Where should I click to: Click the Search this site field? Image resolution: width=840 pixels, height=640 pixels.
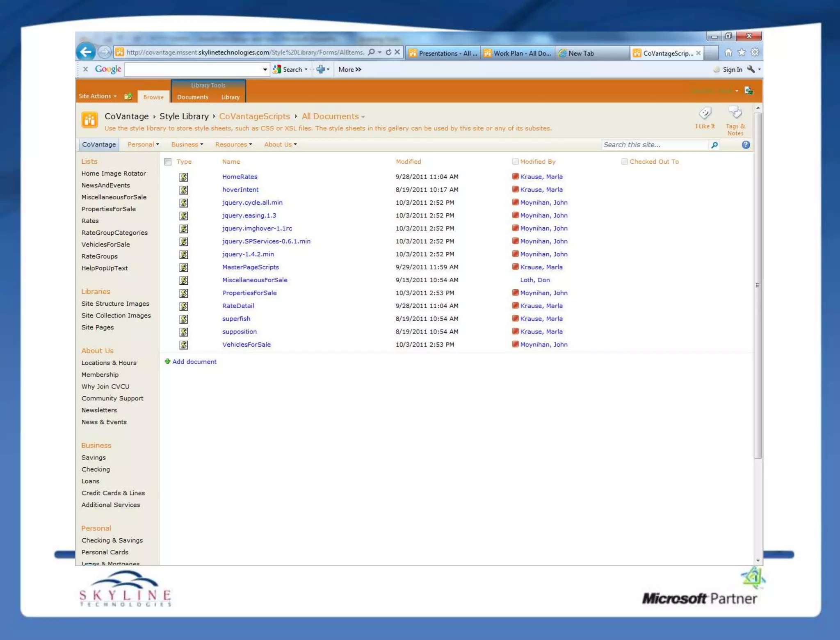pyautogui.click(x=654, y=145)
